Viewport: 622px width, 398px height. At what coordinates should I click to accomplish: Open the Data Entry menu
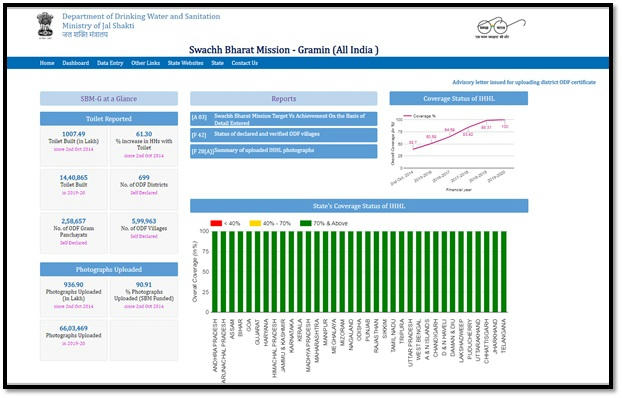pos(110,63)
